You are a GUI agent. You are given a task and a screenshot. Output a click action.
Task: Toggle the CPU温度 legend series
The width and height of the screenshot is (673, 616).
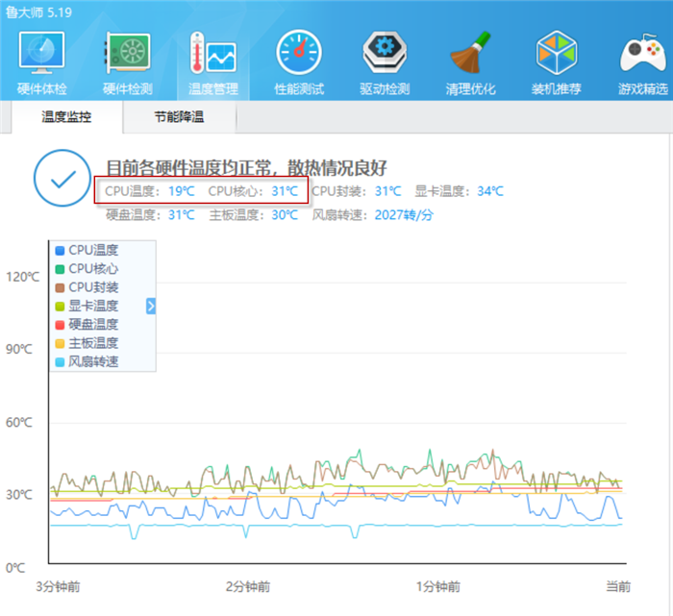[x=87, y=250]
